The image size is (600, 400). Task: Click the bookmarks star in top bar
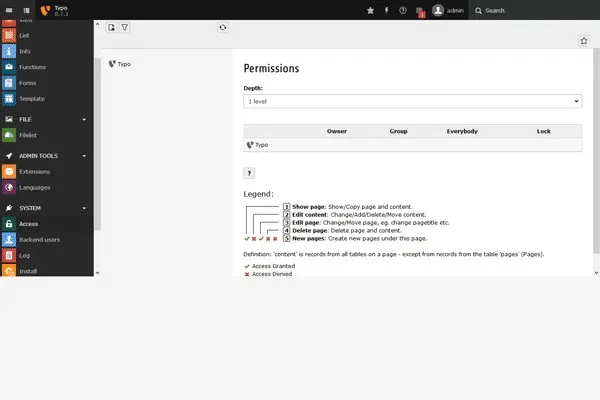(x=371, y=10)
